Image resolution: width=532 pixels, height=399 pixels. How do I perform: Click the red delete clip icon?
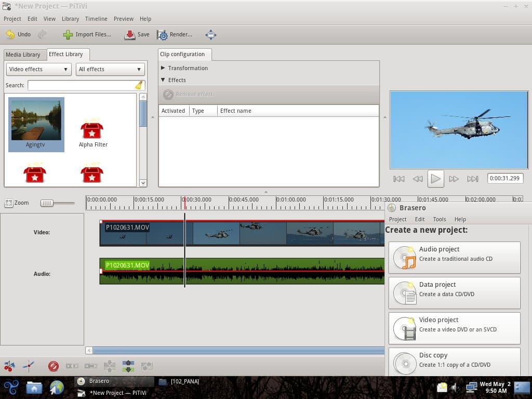(54, 366)
